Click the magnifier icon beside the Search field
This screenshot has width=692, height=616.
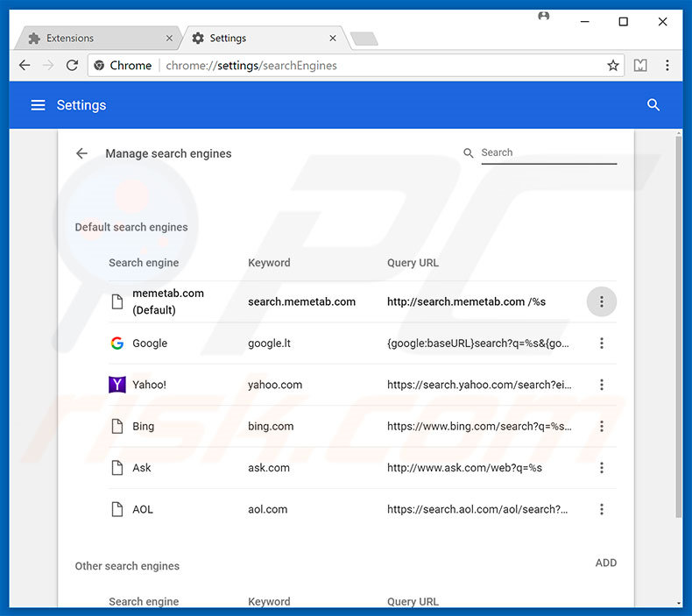tap(469, 152)
